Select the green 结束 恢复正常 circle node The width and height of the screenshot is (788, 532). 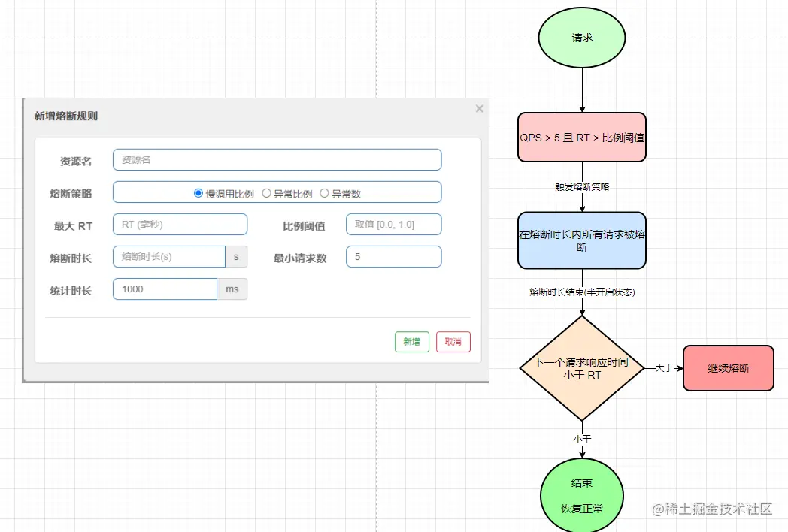click(582, 495)
